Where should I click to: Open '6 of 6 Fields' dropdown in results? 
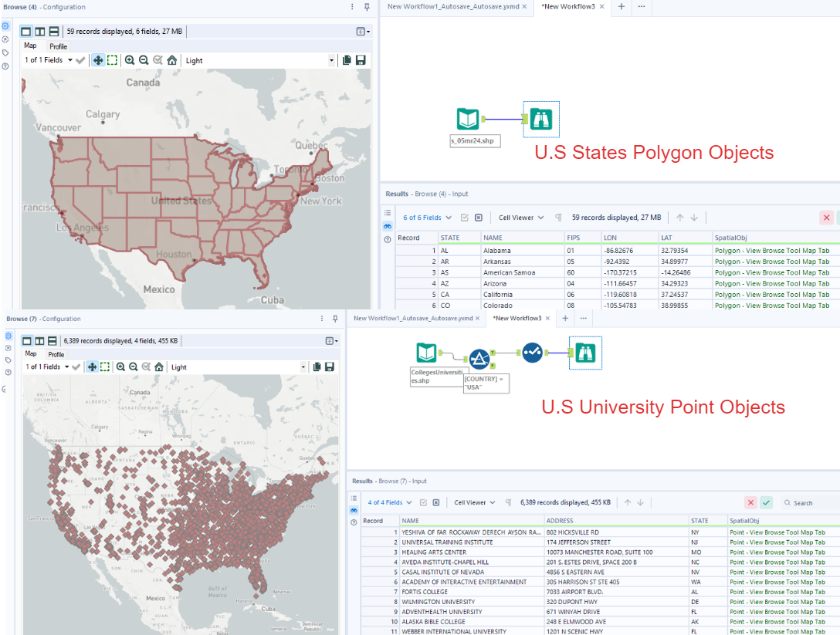click(x=427, y=218)
